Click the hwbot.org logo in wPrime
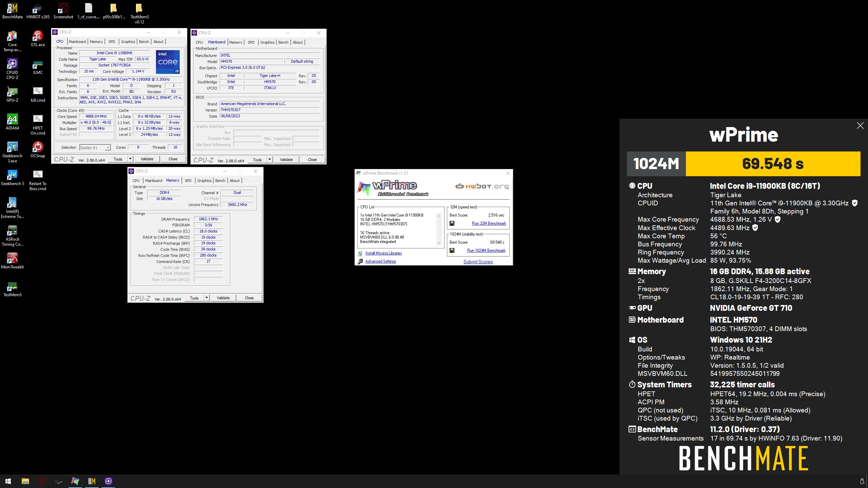Viewport: 868px width, 488px height. coord(482,186)
